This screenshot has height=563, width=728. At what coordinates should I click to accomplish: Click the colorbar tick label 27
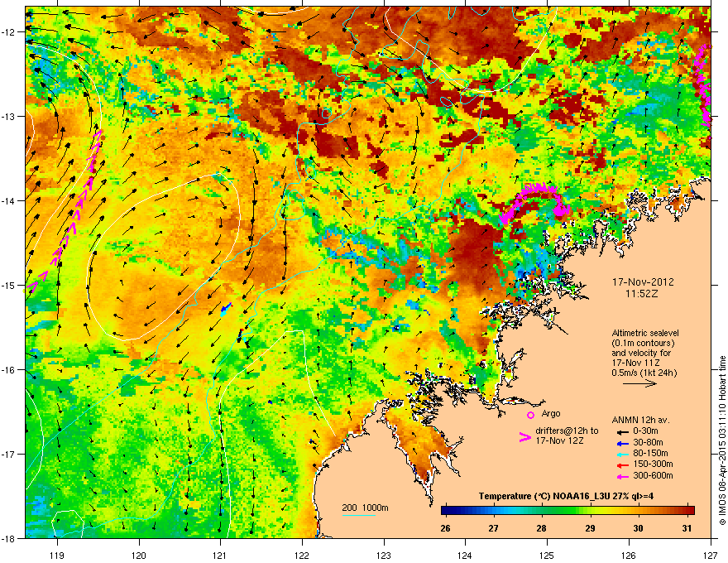click(493, 528)
